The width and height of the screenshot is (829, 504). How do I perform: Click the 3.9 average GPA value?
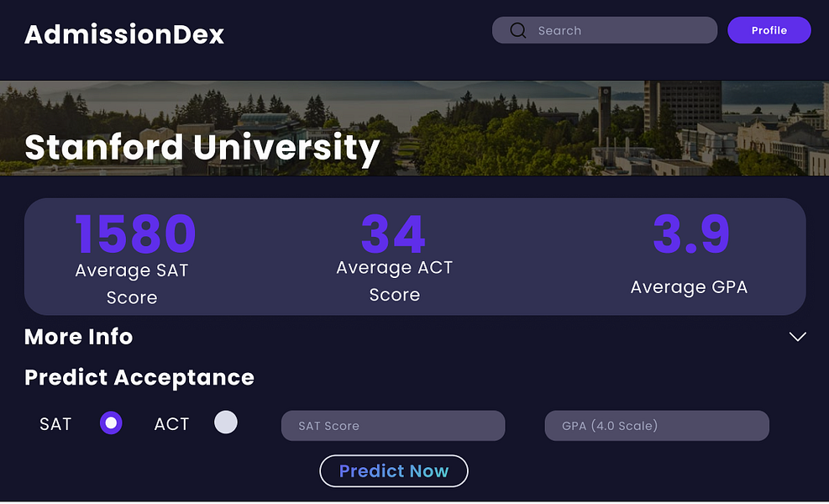pyautogui.click(x=691, y=234)
